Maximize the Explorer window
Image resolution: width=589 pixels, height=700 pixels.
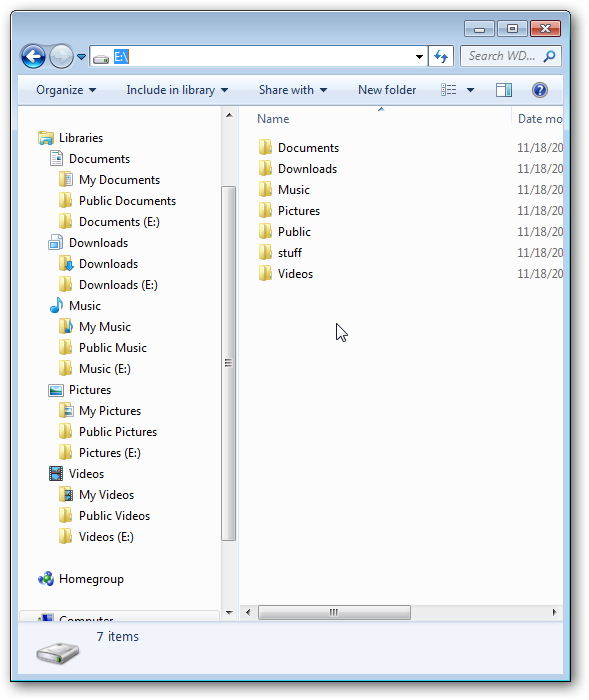click(512, 29)
